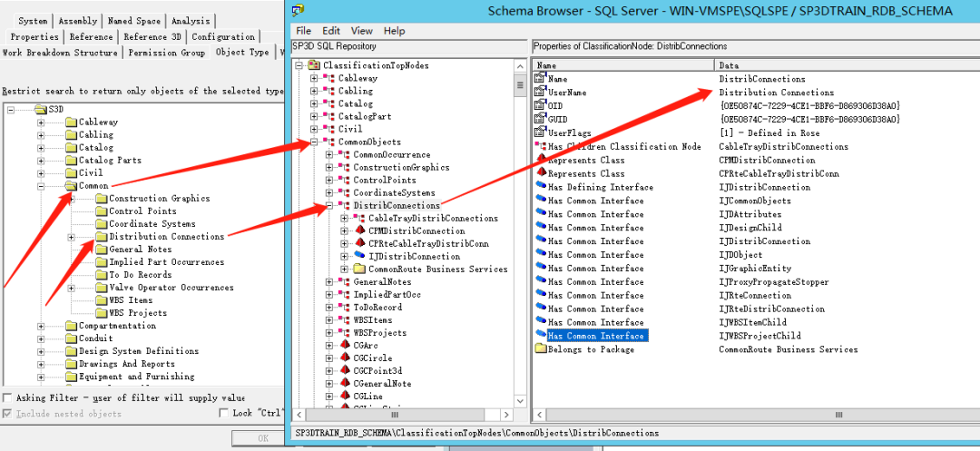The width and height of the screenshot is (980, 451).
Task: Enable the Asking Filter checkbox
Action: 7,397
